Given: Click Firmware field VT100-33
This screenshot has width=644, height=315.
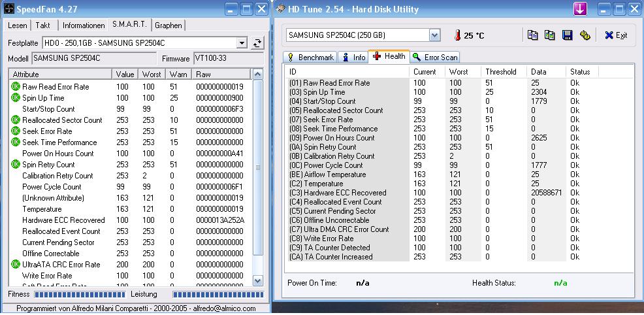Looking at the screenshot, I should [229, 58].
